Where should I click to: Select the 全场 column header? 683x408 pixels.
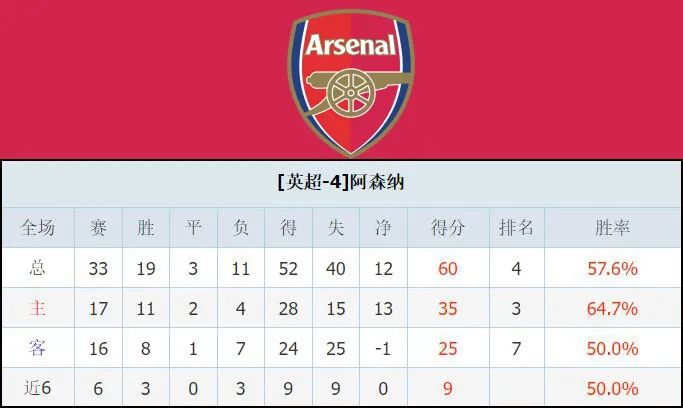click(38, 228)
